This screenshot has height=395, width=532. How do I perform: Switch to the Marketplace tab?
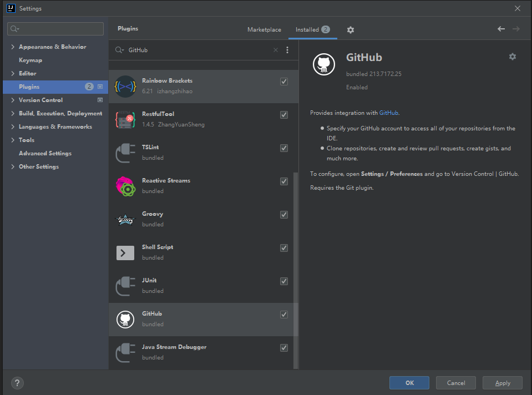(x=264, y=29)
